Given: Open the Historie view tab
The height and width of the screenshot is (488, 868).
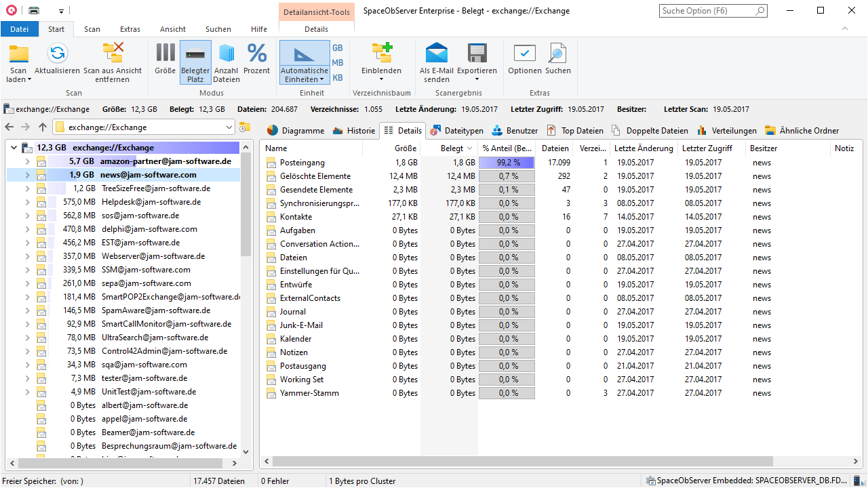Looking at the screenshot, I should click(x=353, y=131).
